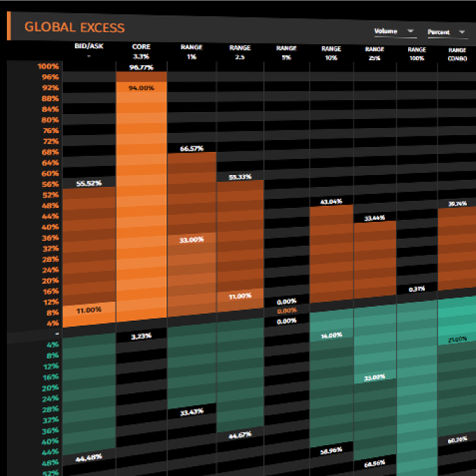Click the 100% axis label
Image resolution: width=476 pixels, height=476 pixels.
[48, 66]
